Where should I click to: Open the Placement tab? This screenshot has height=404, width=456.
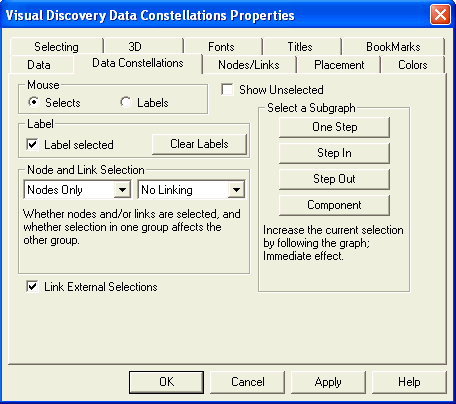(339, 65)
